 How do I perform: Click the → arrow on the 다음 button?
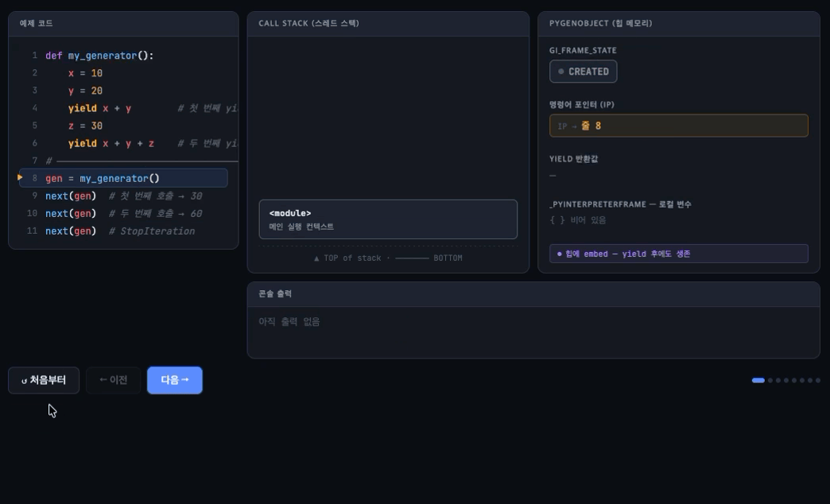point(184,379)
